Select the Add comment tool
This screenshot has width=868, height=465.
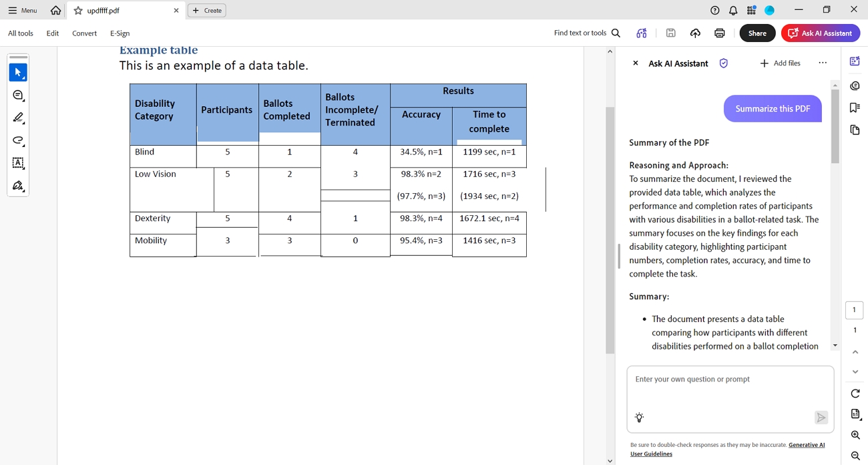18,96
